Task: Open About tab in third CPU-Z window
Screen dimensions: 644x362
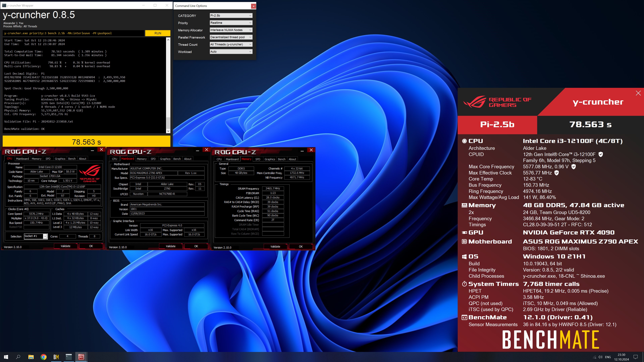Action: pyautogui.click(x=292, y=159)
